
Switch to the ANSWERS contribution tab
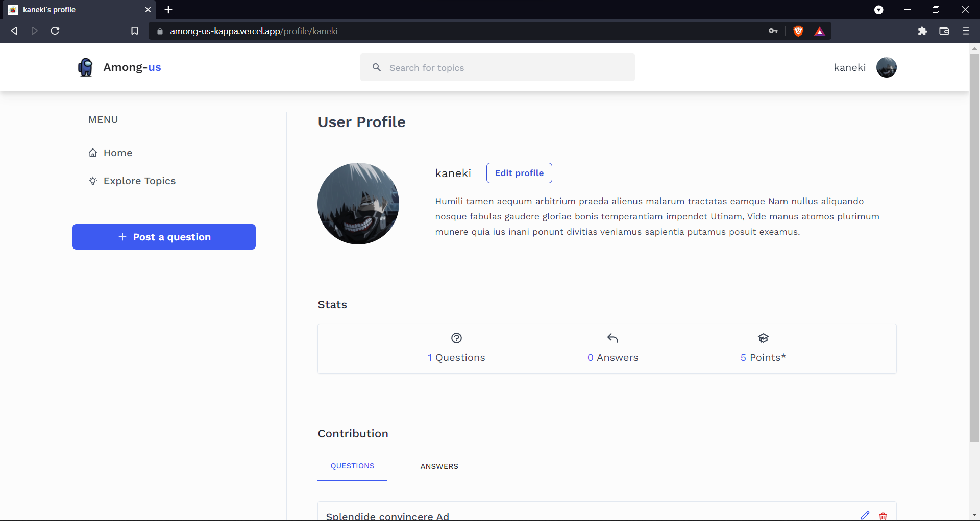(x=439, y=466)
